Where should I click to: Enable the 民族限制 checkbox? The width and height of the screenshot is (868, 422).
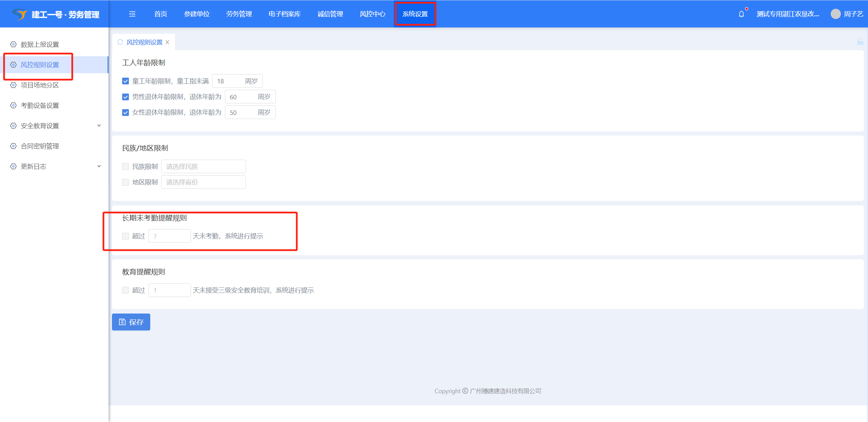click(x=126, y=166)
